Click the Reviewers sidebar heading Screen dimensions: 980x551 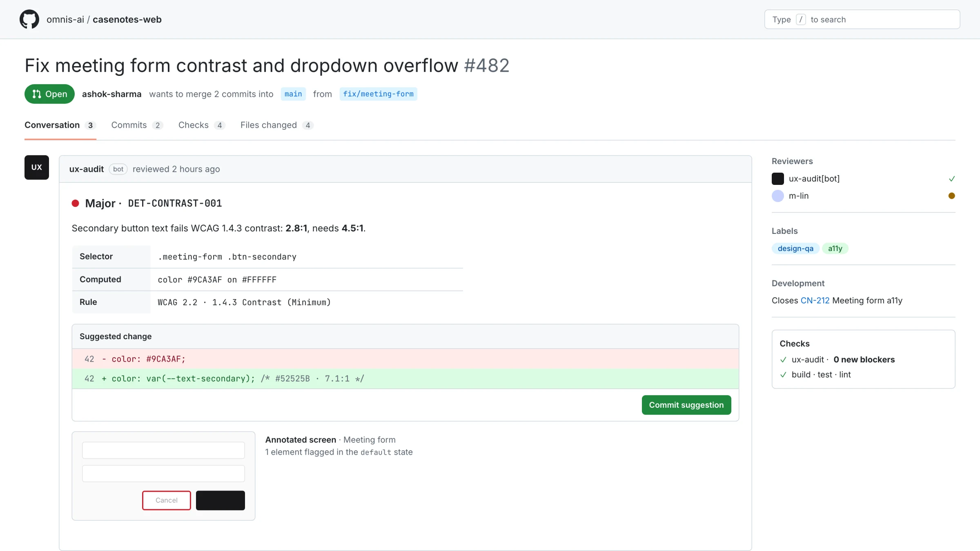pos(792,161)
